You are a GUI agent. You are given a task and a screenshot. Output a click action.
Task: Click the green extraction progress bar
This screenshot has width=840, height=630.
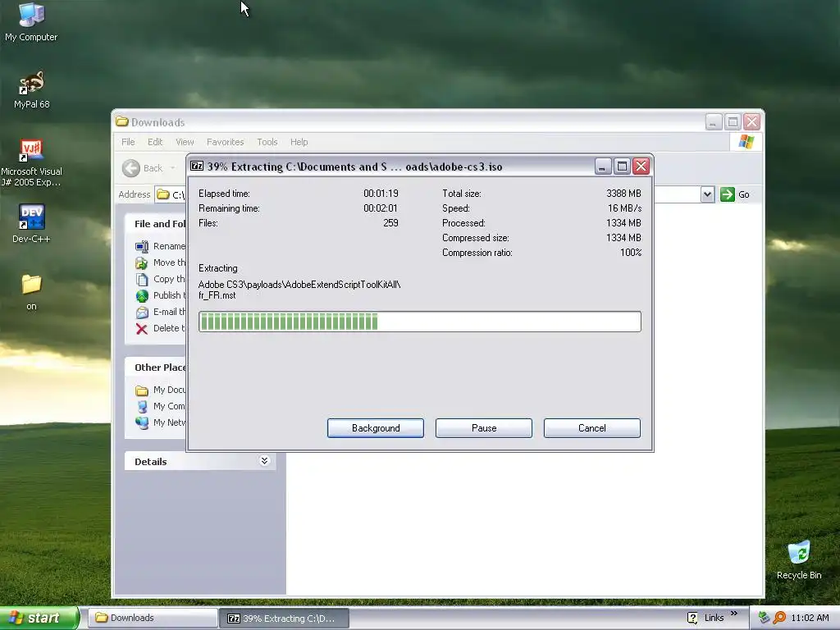(419, 322)
